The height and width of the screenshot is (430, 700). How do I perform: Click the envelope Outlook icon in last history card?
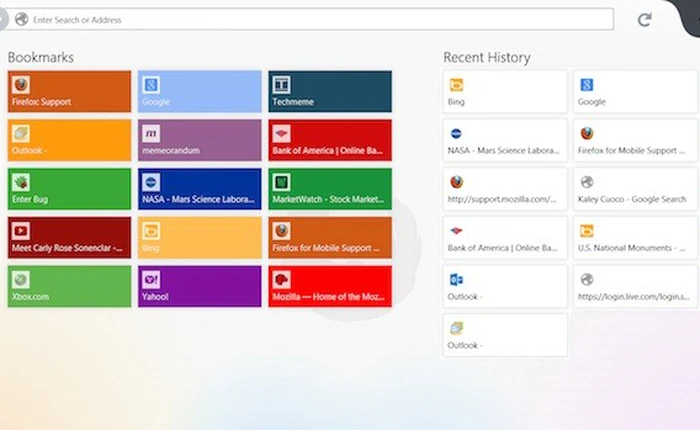click(x=456, y=328)
